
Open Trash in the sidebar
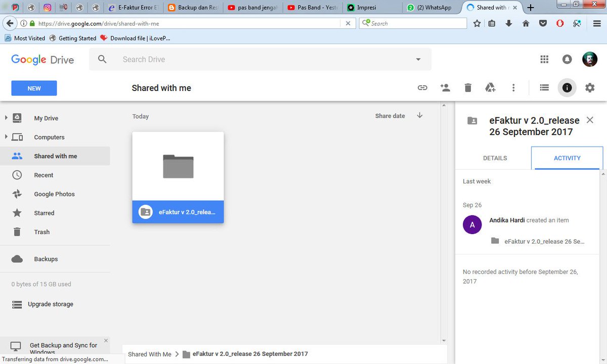55,232
